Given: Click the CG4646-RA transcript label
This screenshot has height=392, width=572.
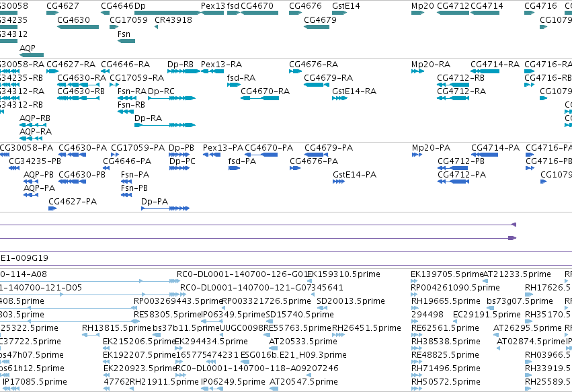Looking at the screenshot, I should coord(126,65).
